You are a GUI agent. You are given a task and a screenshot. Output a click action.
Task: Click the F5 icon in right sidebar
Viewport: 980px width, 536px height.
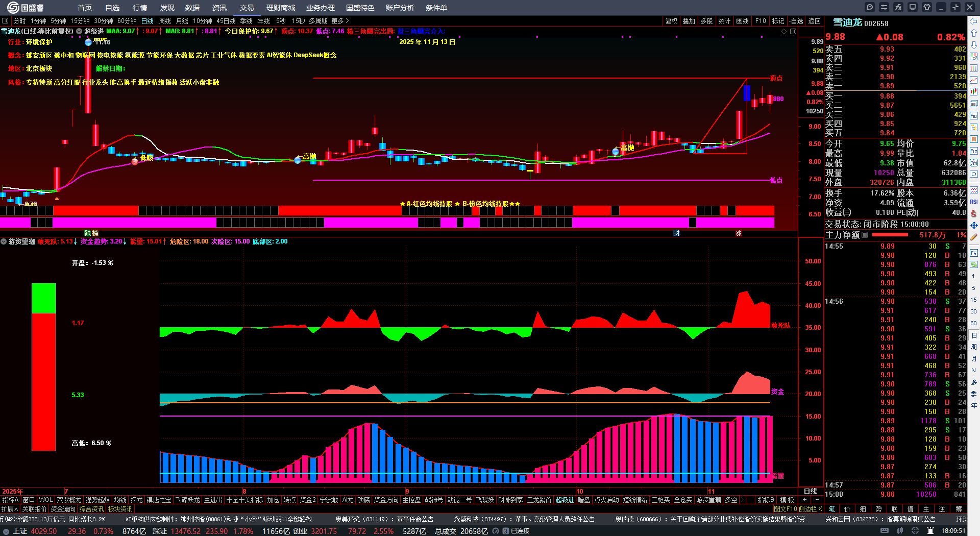coord(974,253)
